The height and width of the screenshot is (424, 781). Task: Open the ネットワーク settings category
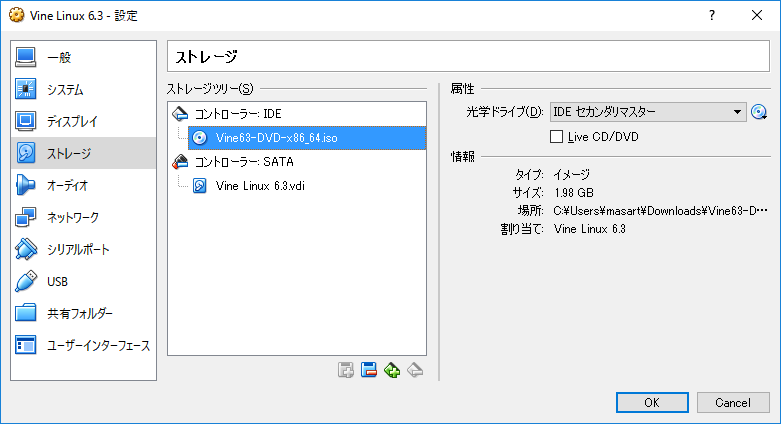[x=83, y=217]
